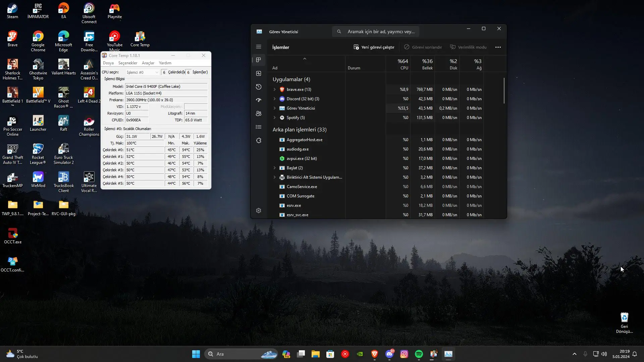Open the Performance icon in Task Manager sidebar
644x362 pixels.
(258, 73)
